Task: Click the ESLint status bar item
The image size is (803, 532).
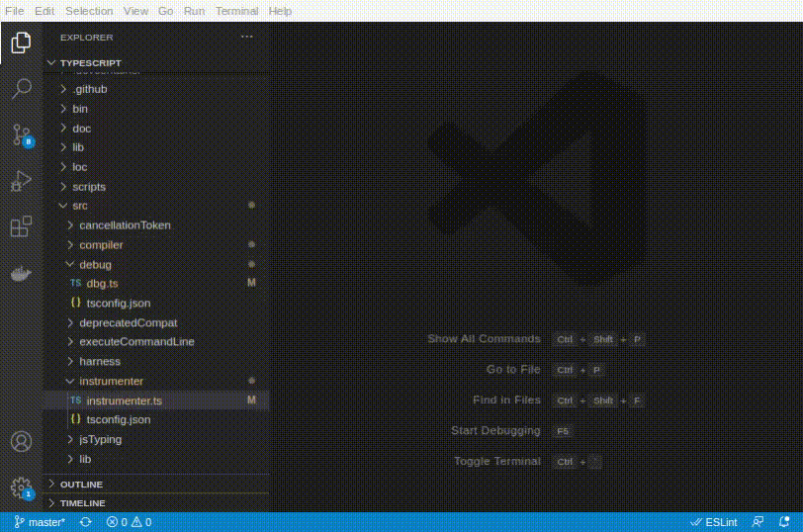Action: click(x=714, y=522)
